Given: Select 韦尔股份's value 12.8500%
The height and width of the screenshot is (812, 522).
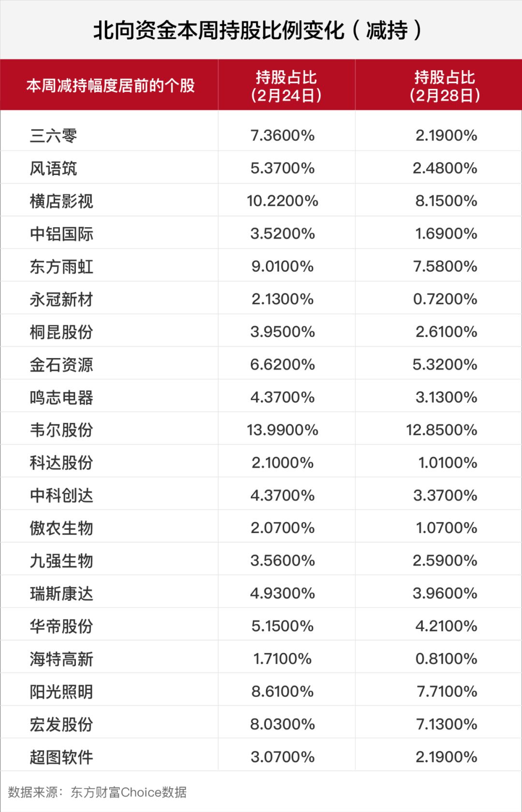Looking at the screenshot, I should point(441,430).
